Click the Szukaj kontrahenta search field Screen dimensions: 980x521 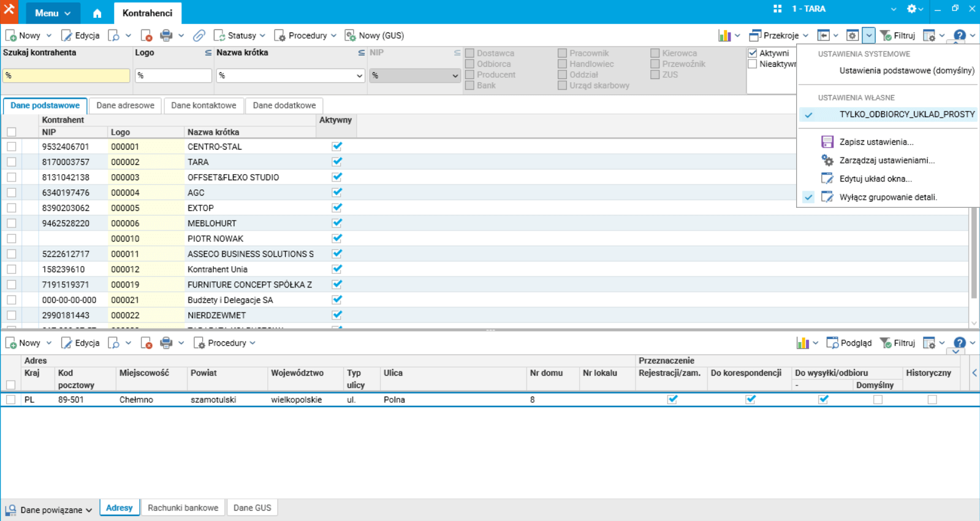pos(66,75)
